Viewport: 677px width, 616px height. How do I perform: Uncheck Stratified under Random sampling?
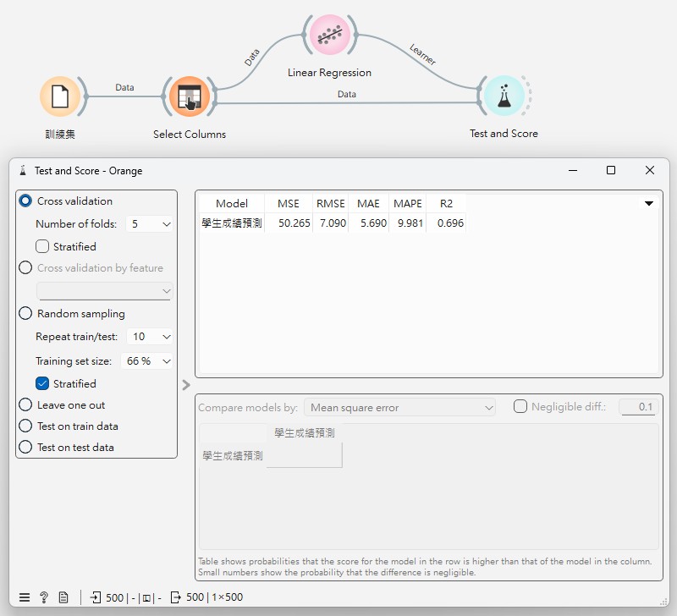[43, 384]
